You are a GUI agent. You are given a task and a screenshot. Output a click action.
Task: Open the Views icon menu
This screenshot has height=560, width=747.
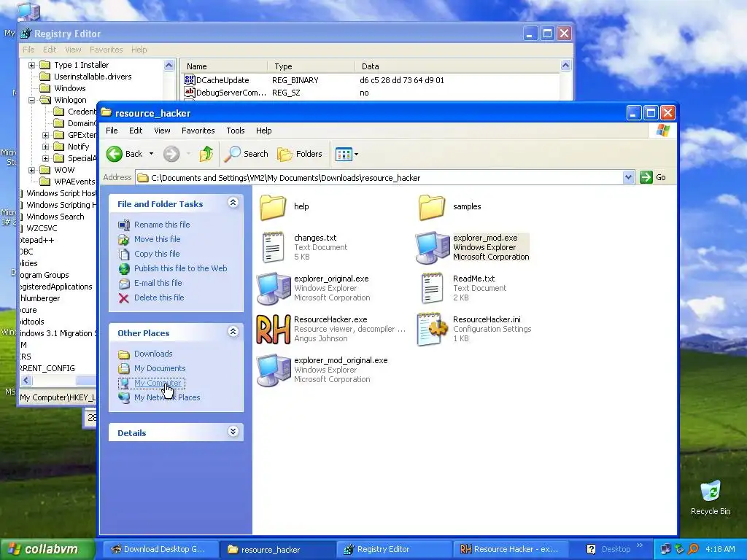pyautogui.click(x=344, y=154)
